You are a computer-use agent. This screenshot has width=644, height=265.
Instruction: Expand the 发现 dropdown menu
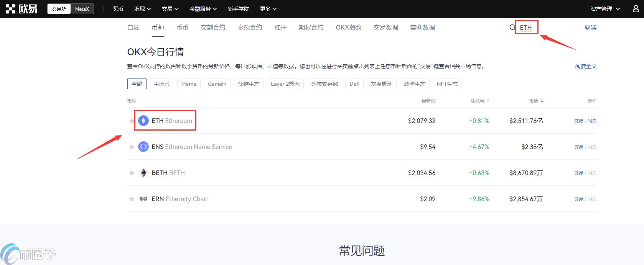click(x=142, y=9)
